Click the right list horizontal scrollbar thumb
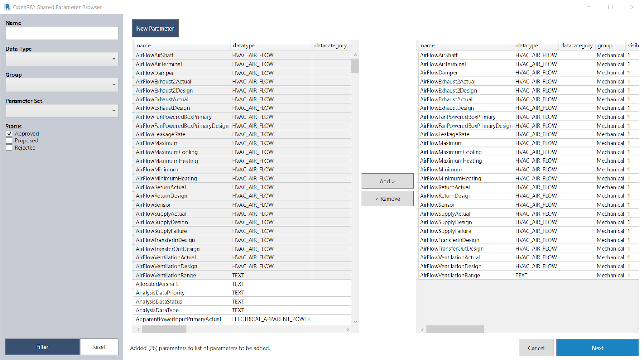Screen dimensions: 644x360 coord(455,329)
